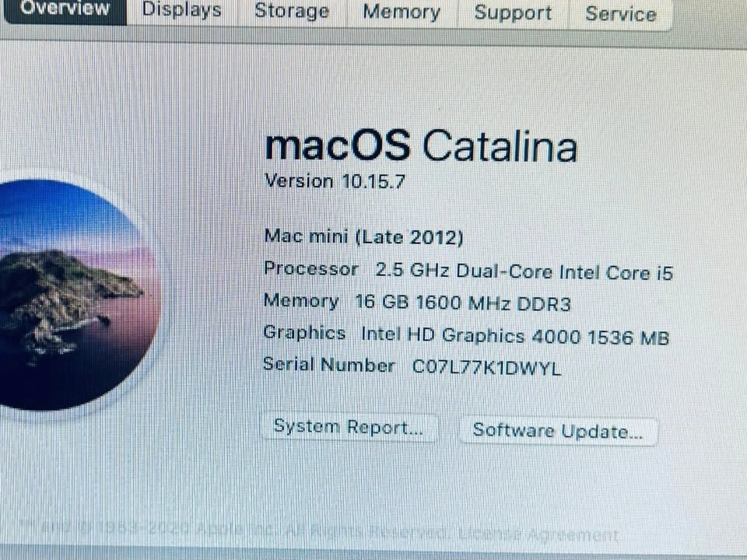Select the serial number C07L77K1DWYL
The image size is (747, 560).
click(486, 368)
